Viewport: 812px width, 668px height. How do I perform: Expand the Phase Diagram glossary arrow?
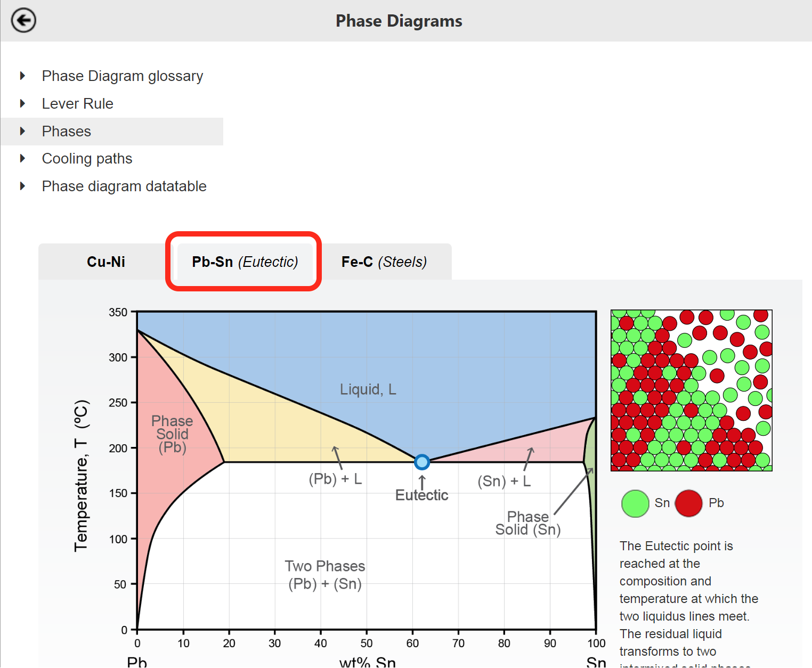coord(22,76)
